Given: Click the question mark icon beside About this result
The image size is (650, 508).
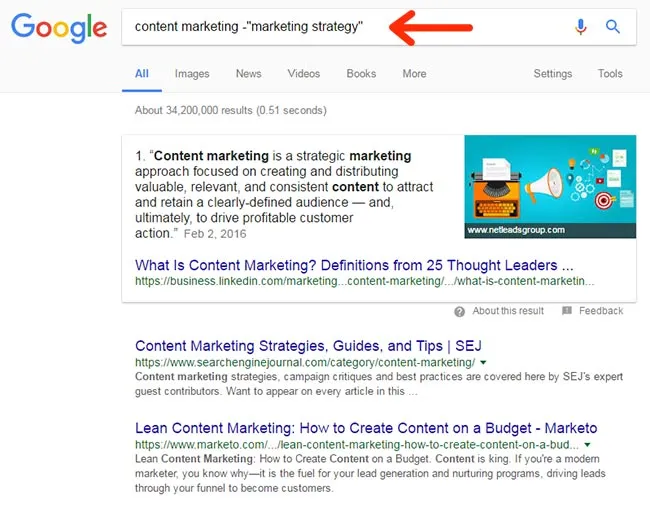Looking at the screenshot, I should point(459,311).
